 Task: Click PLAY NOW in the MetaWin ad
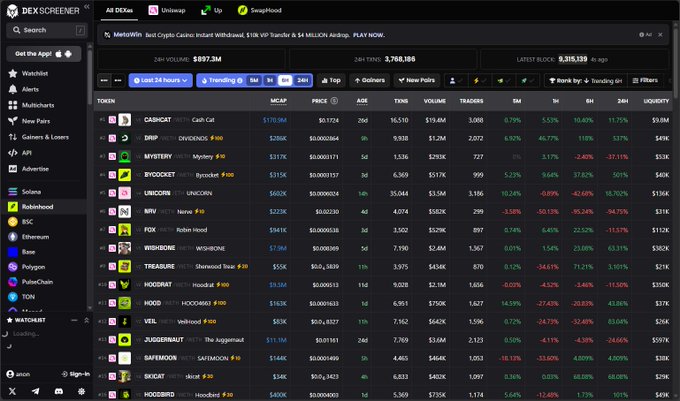point(369,35)
